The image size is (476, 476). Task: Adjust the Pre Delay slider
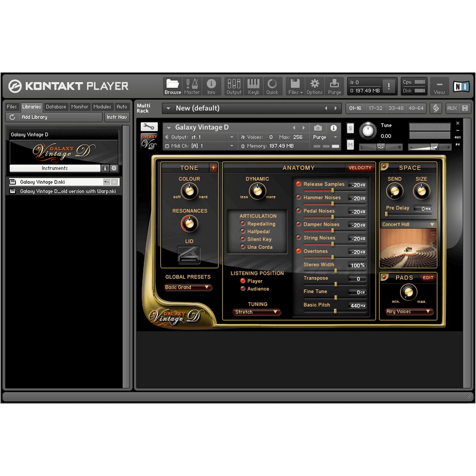pos(386,214)
